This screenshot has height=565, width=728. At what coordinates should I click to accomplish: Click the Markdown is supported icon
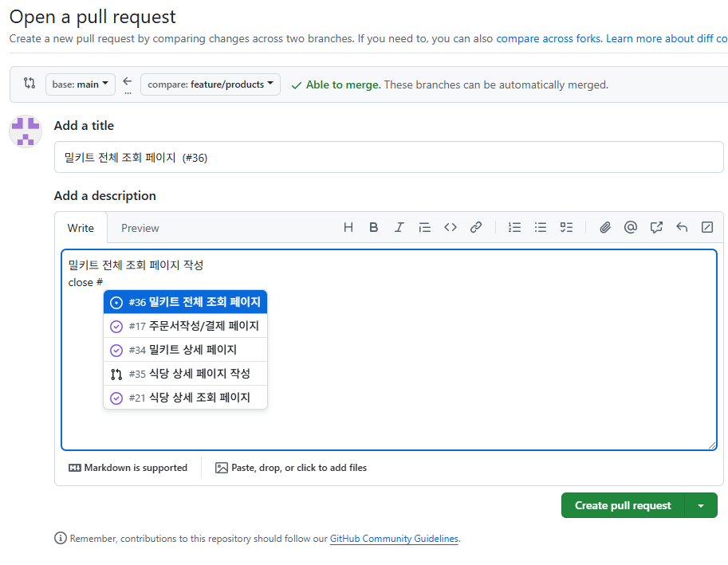(75, 468)
